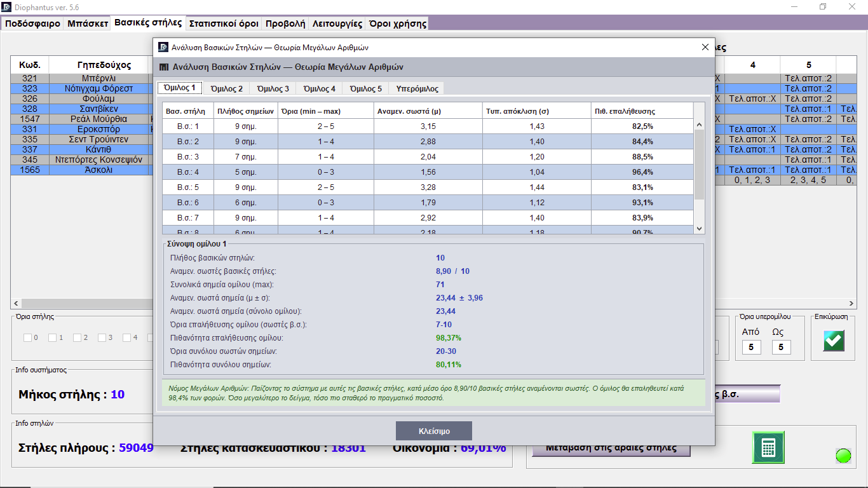Tick the 4 checkbox in Όρια στήλης
Screen dimensions: 868x488
click(x=127, y=337)
